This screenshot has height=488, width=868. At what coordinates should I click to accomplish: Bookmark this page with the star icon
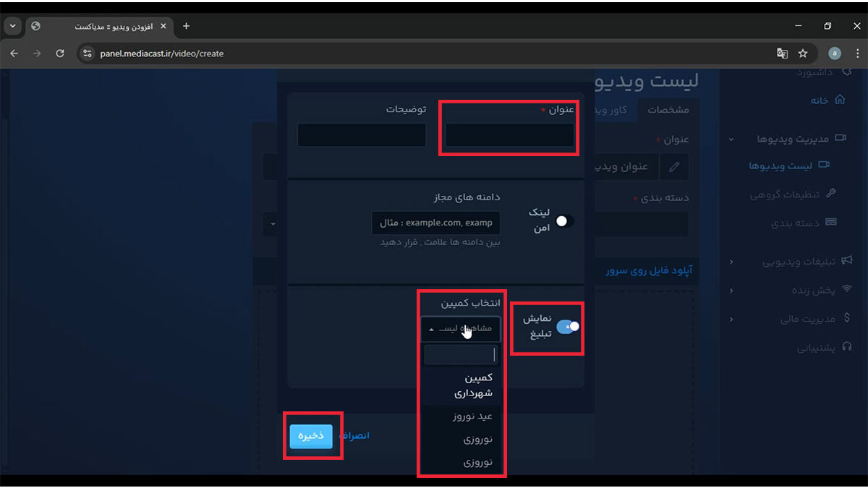[x=802, y=53]
